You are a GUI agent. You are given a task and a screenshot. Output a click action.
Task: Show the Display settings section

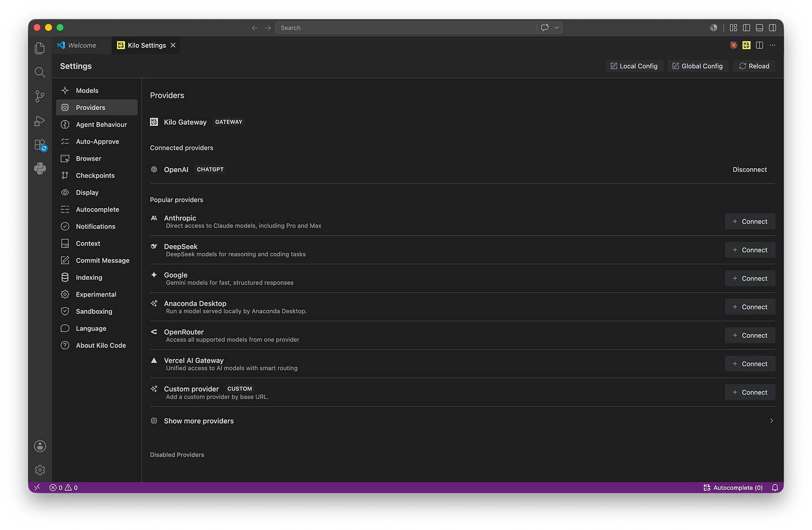(x=96, y=192)
